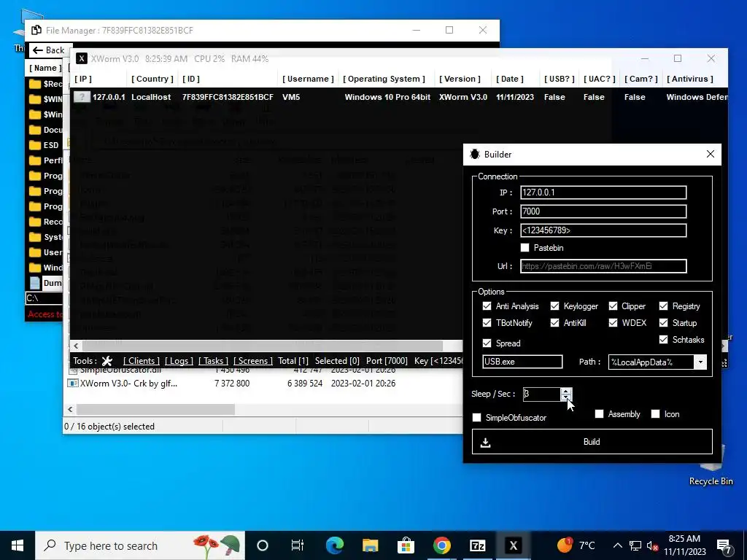
Task: Click the XWorm client list horizontal scrollbar
Action: pyautogui.click(x=262, y=345)
